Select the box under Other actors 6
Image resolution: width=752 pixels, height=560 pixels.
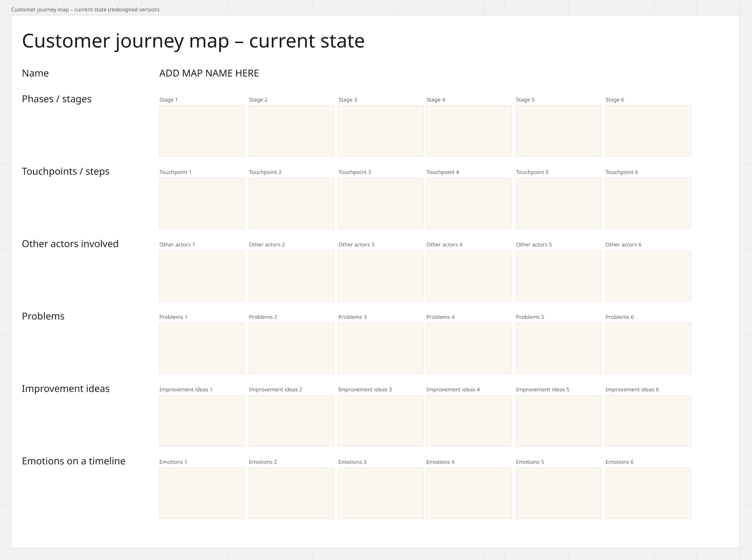648,276
